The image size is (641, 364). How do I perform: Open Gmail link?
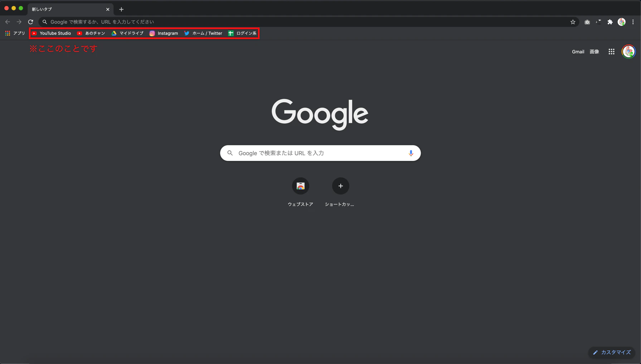tap(578, 52)
